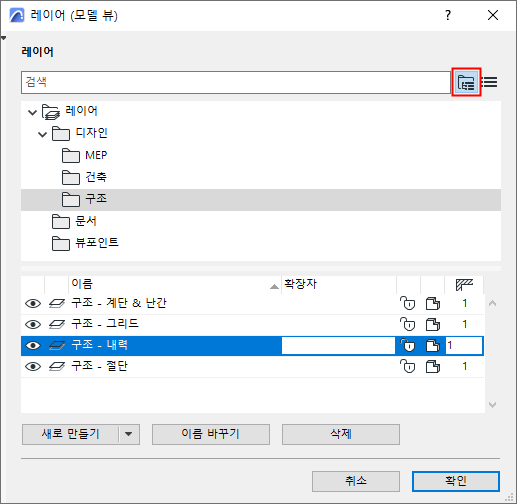Focus the 검색 search field
The width and height of the screenshot is (517, 504).
(x=236, y=82)
